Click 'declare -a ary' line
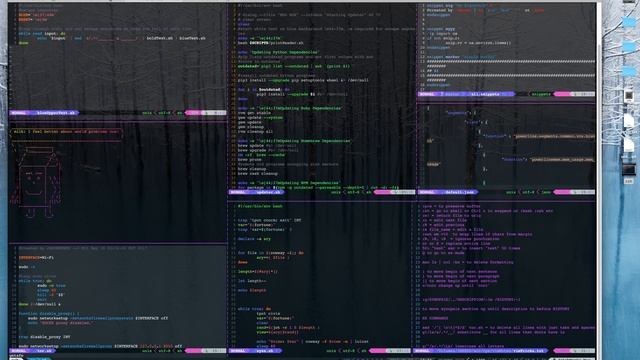Viewport: 640px width, 360px height. [x=254, y=239]
